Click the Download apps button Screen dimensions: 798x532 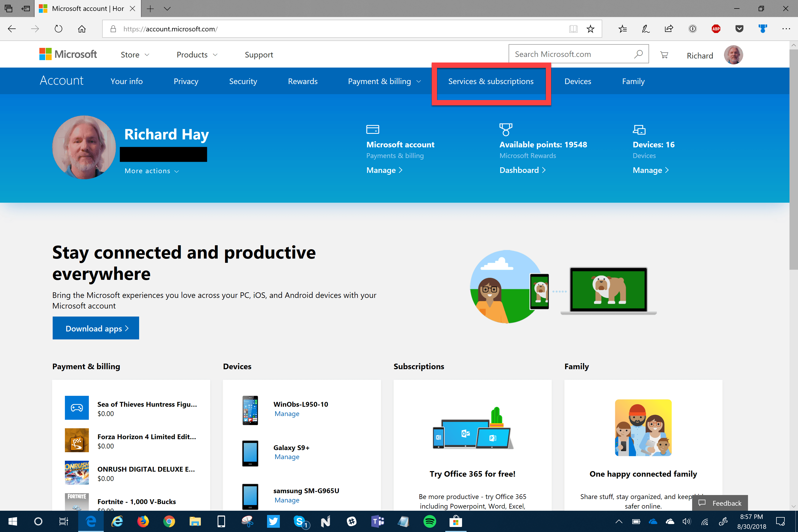tap(96, 328)
